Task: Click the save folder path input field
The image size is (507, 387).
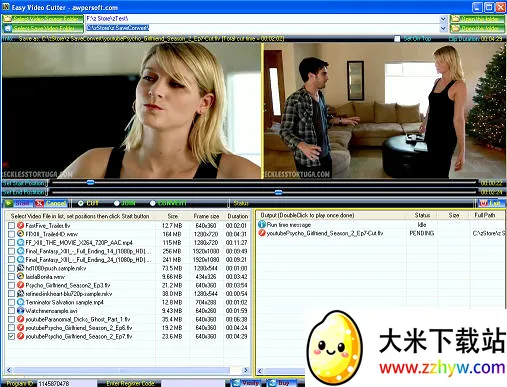Action: [262, 28]
